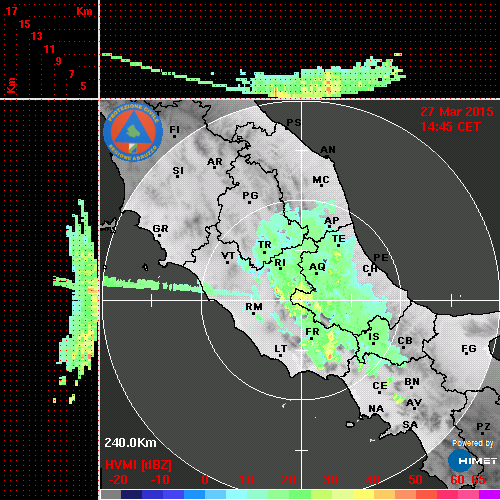Click the GR city label

(x=160, y=229)
